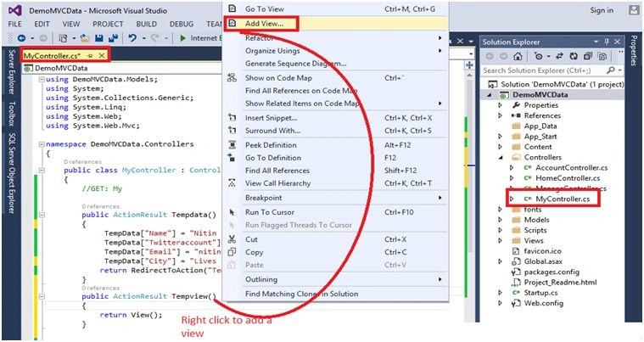644x342 pixels.
Task: Click the Peek Definition icon in the context menu
Action: click(232, 145)
